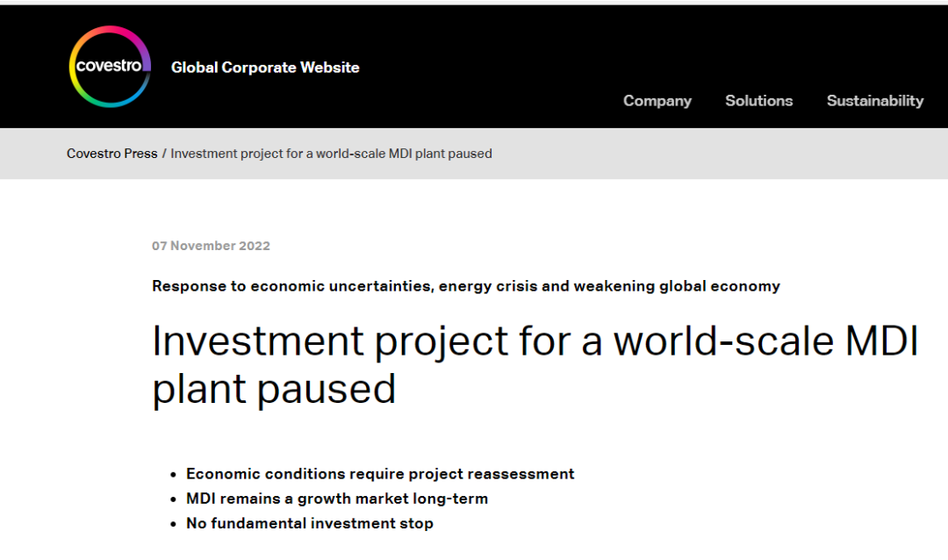Image resolution: width=948 pixels, height=560 pixels.
Task: Click the bullet dot before 'MDI remains'
Action: coord(173,499)
